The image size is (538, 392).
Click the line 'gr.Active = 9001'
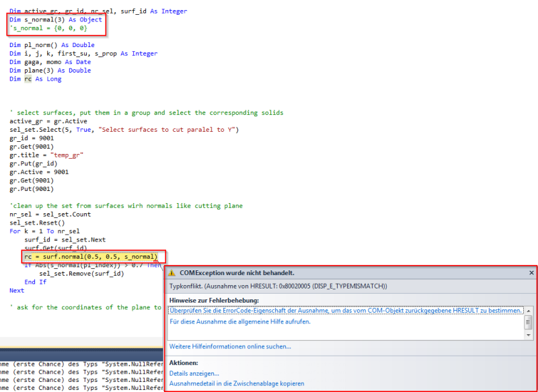click(x=39, y=172)
